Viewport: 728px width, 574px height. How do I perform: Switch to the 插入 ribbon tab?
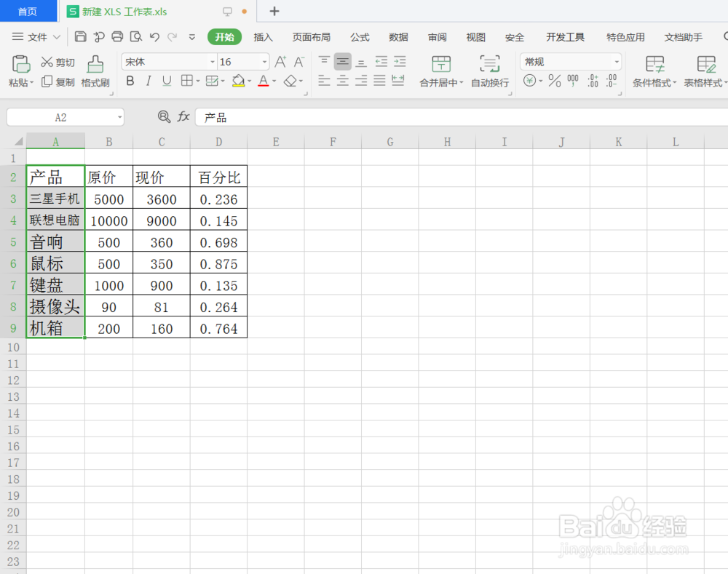point(264,37)
